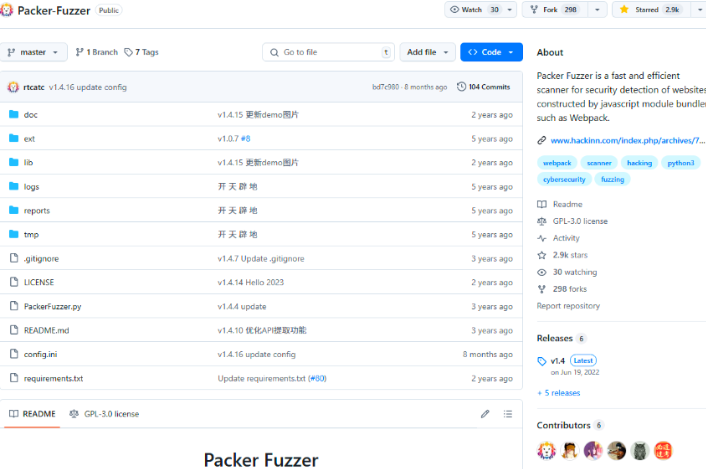Click Report repository link

(568, 306)
